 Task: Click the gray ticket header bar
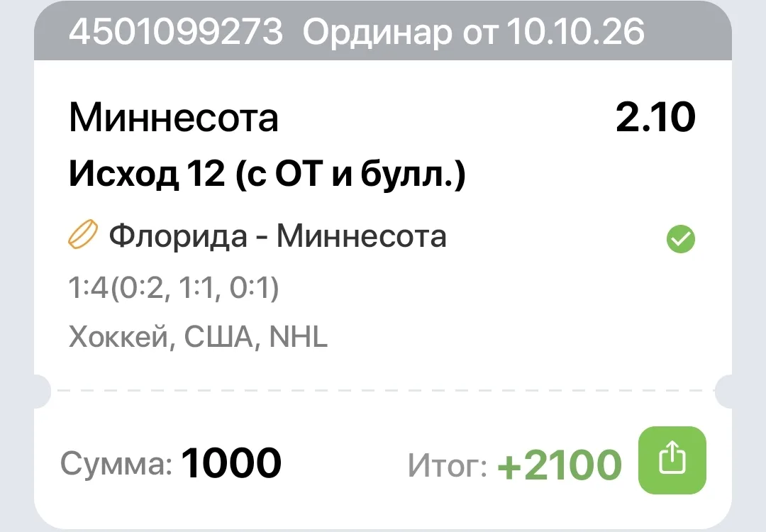[x=382, y=31]
